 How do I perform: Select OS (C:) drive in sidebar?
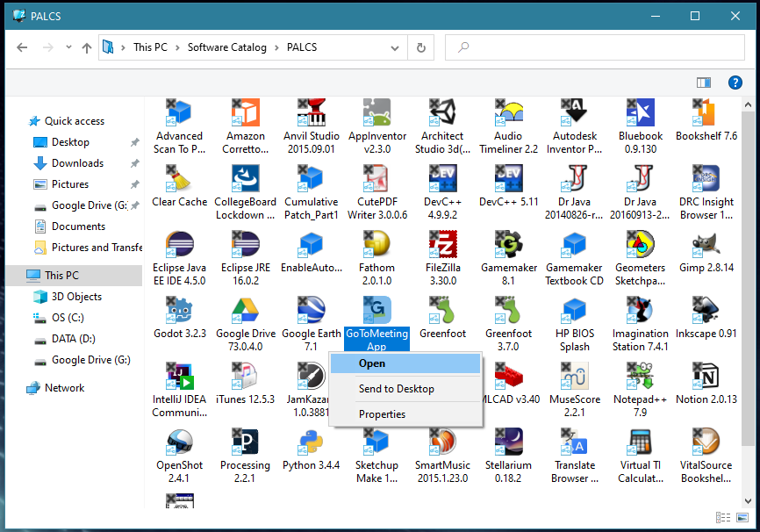[68, 318]
